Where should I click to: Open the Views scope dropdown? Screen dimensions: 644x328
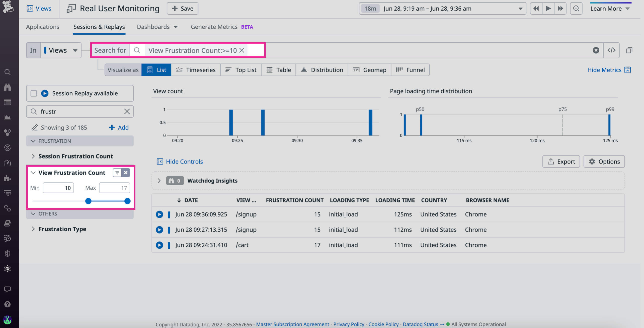61,50
